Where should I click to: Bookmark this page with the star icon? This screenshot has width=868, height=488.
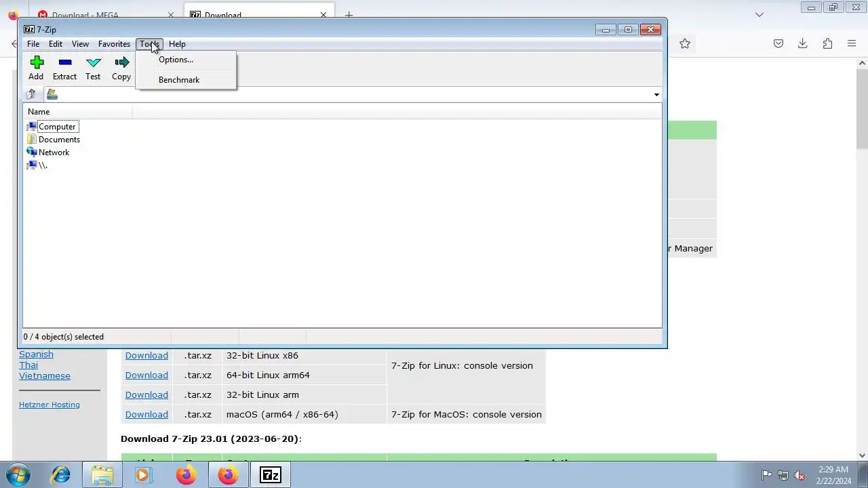click(x=685, y=43)
